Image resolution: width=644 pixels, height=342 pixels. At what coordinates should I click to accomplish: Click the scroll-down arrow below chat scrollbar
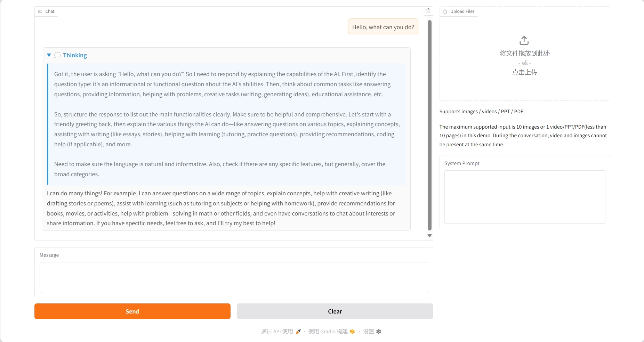click(429, 236)
